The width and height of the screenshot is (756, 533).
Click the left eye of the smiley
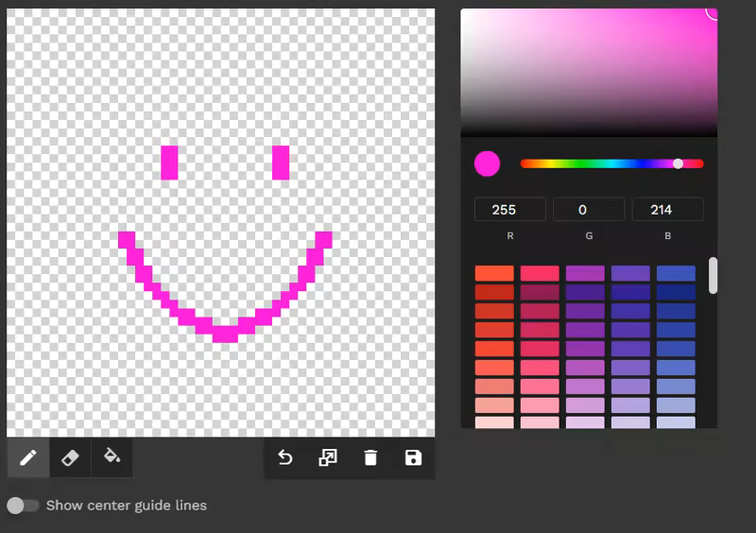pos(169,163)
